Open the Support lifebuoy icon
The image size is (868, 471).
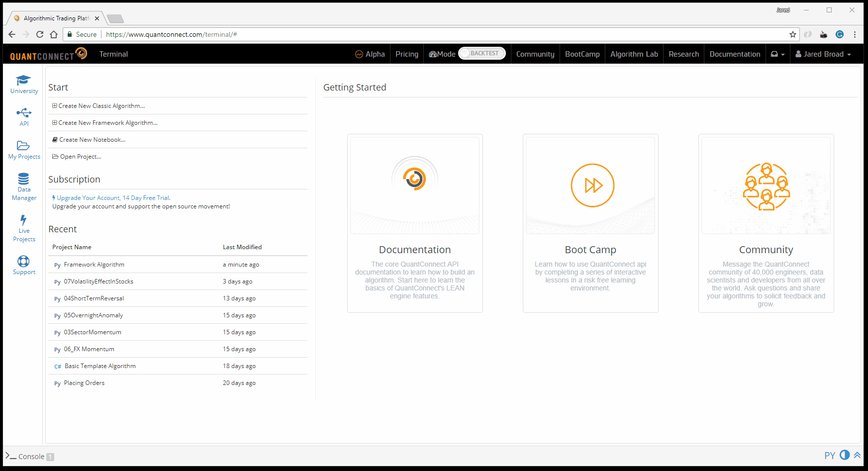pos(23,261)
